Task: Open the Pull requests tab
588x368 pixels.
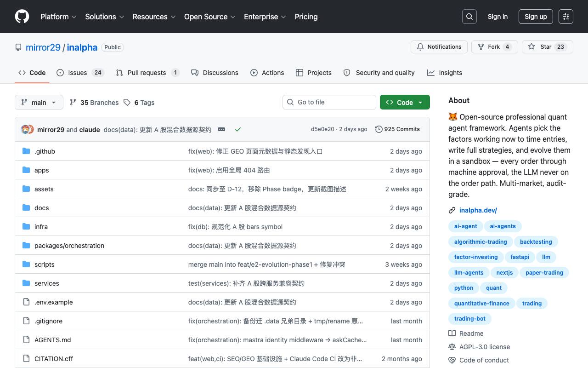Action: 147,73
